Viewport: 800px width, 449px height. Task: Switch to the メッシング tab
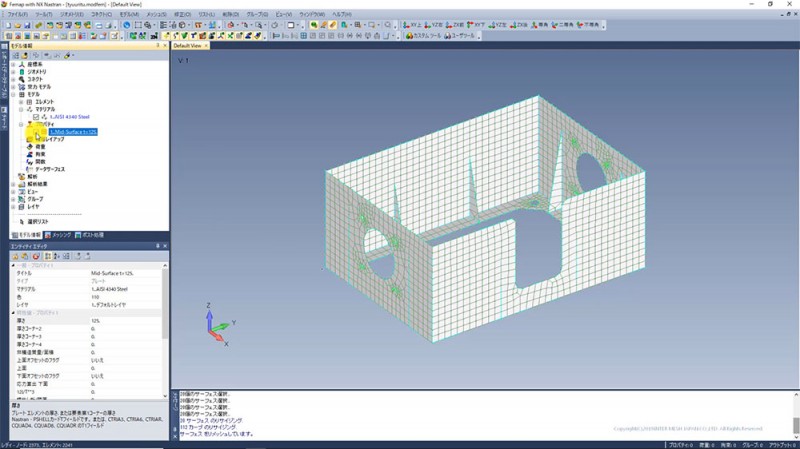(x=58, y=235)
